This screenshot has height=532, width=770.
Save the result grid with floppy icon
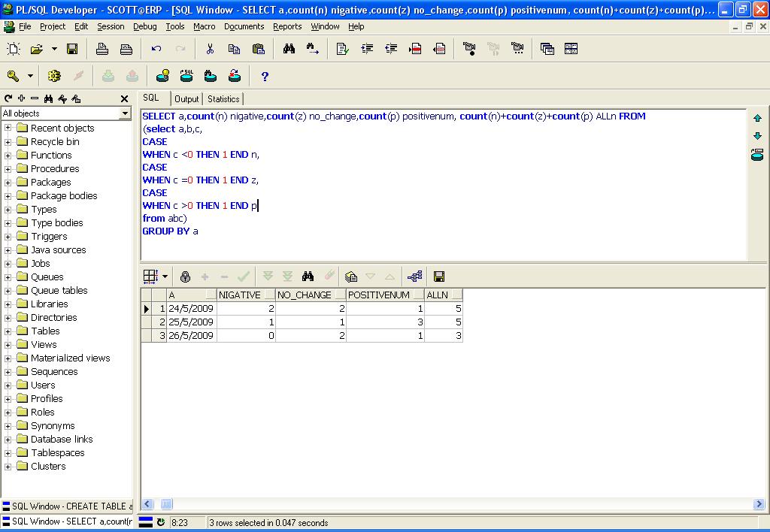point(439,277)
